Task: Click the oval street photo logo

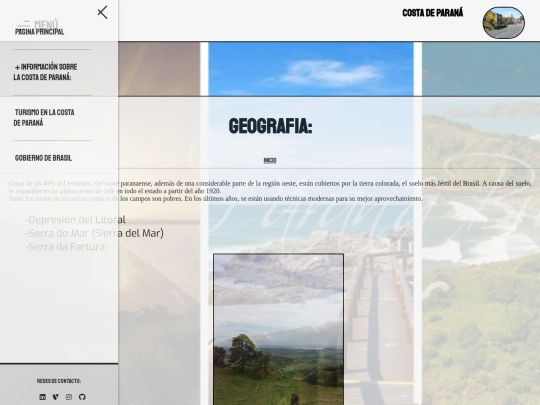Action: (503, 23)
